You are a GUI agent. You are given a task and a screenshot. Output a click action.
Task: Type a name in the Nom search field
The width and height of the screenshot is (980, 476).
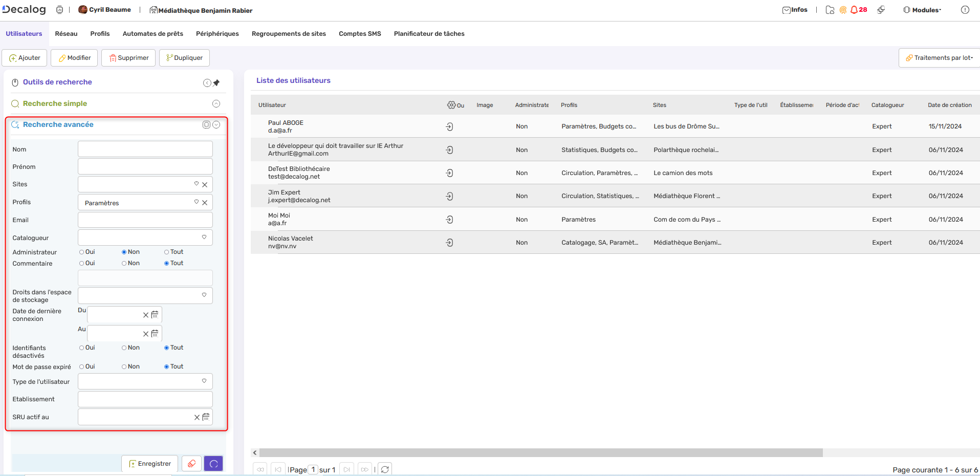(145, 149)
